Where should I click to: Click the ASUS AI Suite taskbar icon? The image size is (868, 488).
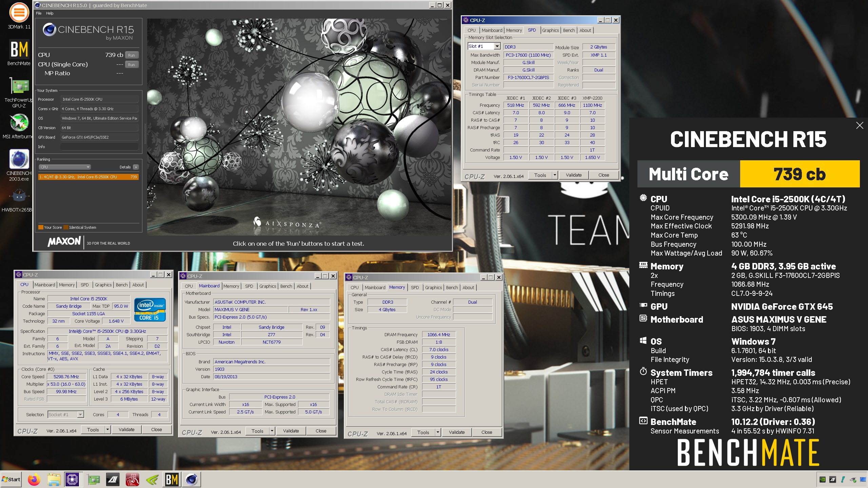point(113,480)
